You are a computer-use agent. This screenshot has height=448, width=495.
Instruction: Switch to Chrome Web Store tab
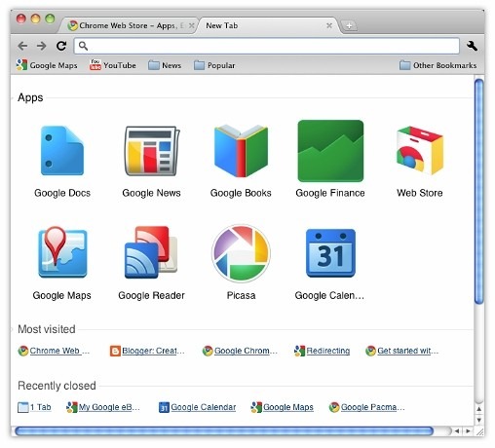(x=129, y=25)
